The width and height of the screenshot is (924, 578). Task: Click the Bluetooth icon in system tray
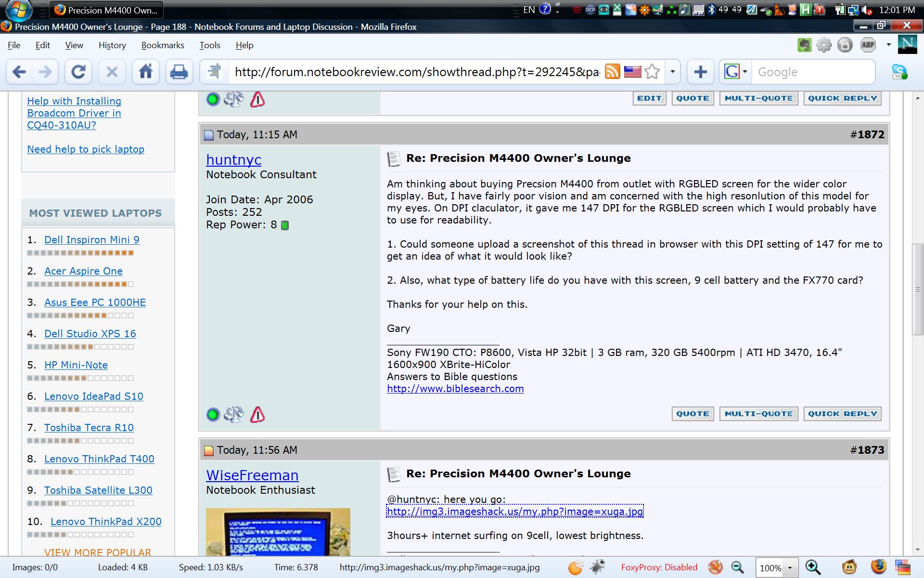tap(711, 10)
